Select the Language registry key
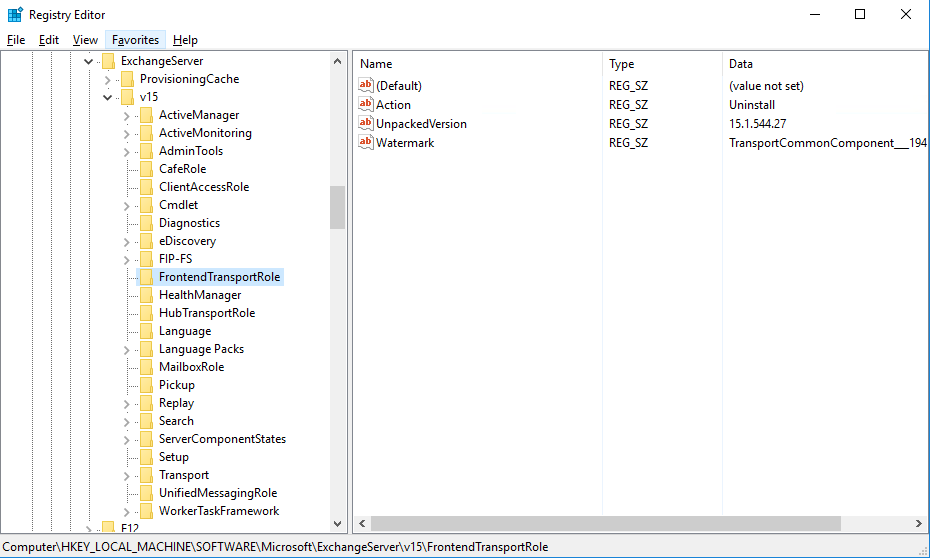This screenshot has width=930, height=558. pos(184,331)
